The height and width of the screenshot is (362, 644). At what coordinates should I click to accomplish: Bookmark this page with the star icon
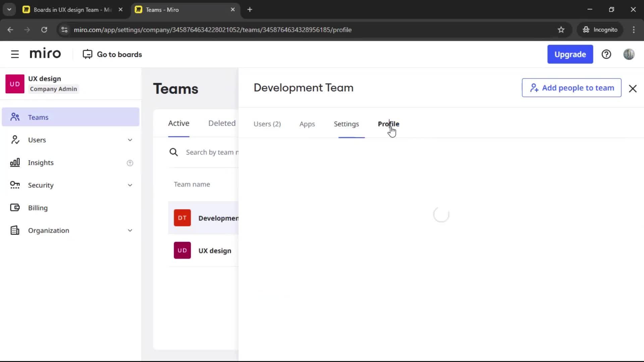(x=561, y=30)
